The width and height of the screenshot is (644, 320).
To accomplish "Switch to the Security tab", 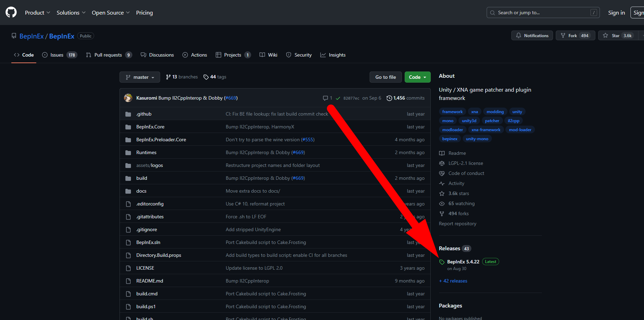I will [x=299, y=55].
